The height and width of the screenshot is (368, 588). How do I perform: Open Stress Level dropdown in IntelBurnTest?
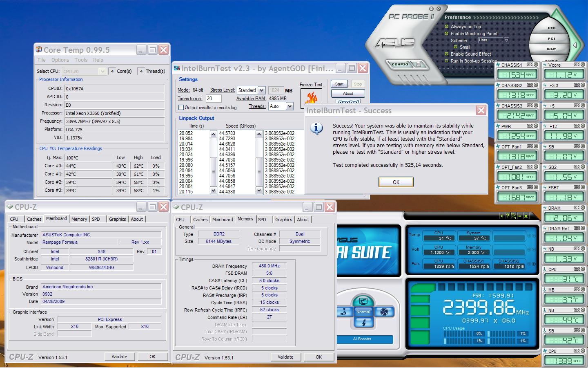pos(262,90)
